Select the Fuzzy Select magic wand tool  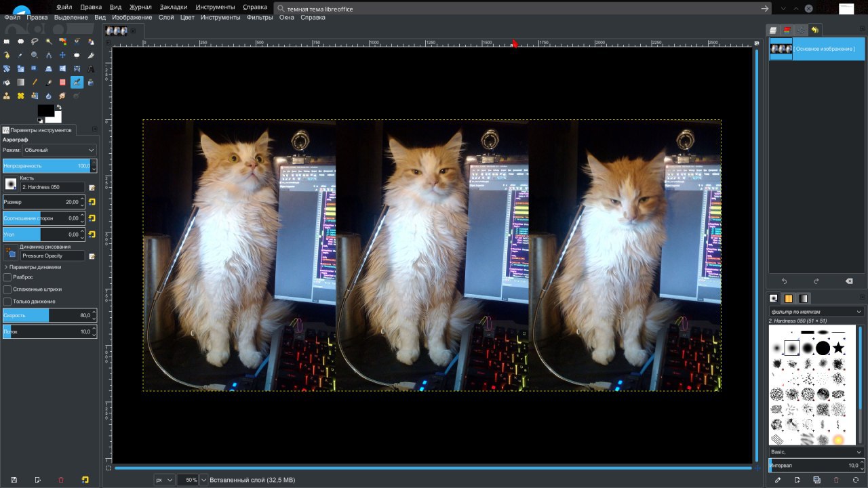(x=49, y=41)
